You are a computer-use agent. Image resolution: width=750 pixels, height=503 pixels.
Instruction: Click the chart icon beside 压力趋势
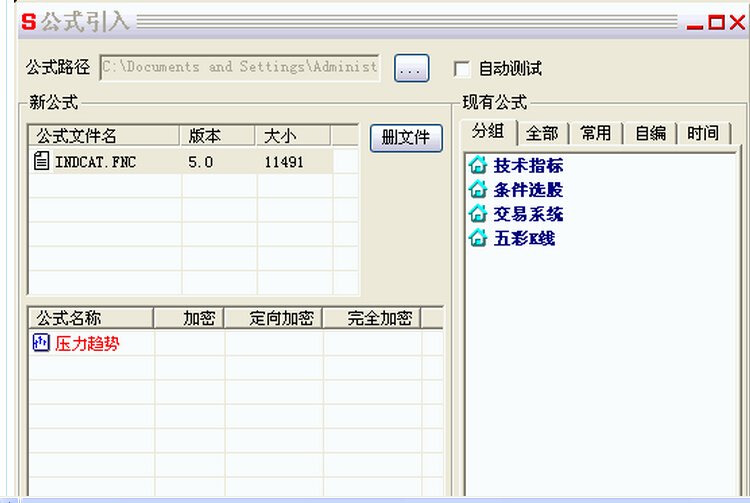[41, 343]
